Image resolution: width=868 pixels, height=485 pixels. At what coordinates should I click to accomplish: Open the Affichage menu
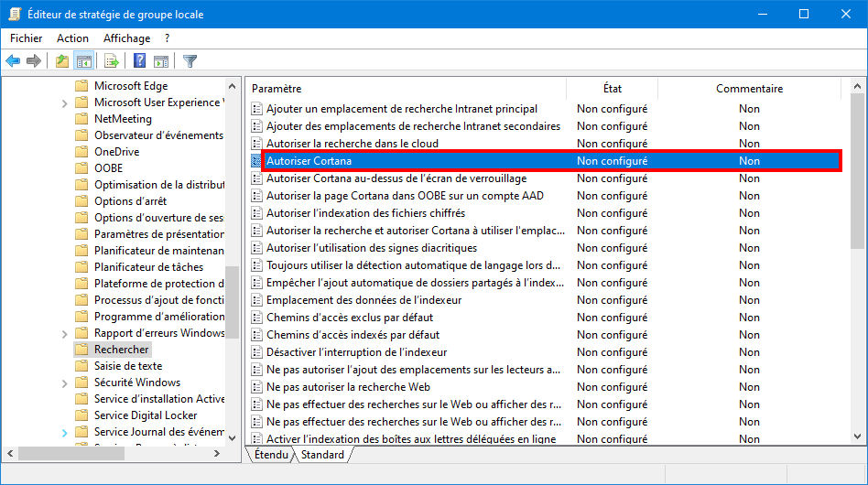click(126, 38)
